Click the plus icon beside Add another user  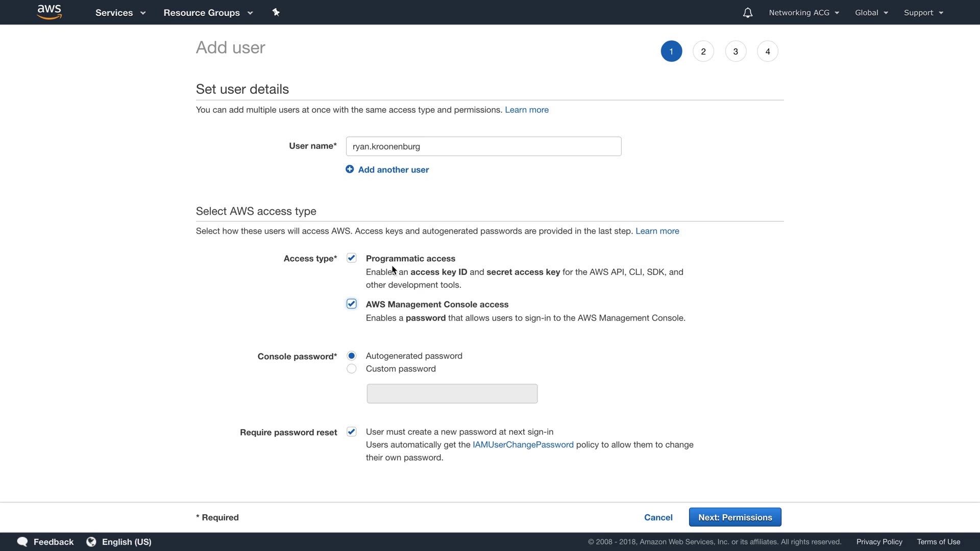pos(350,169)
